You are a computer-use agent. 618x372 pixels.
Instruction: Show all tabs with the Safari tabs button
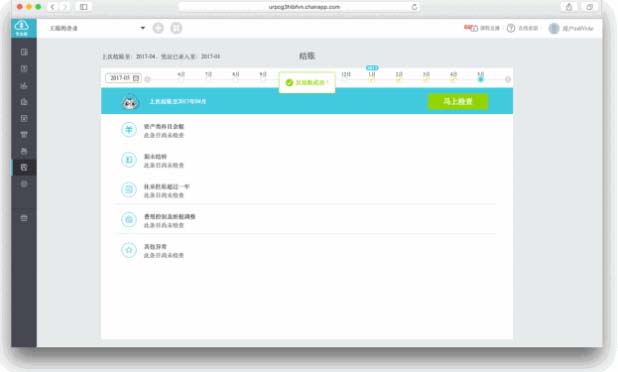point(589,7)
